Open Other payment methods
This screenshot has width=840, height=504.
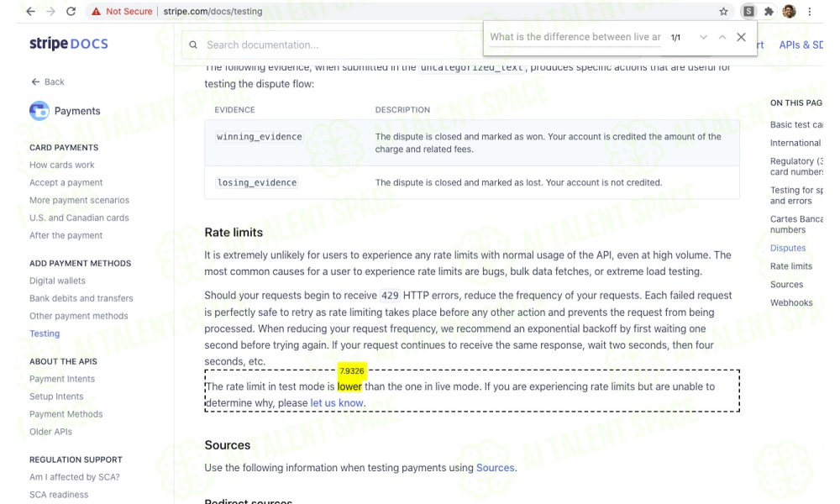tap(79, 316)
